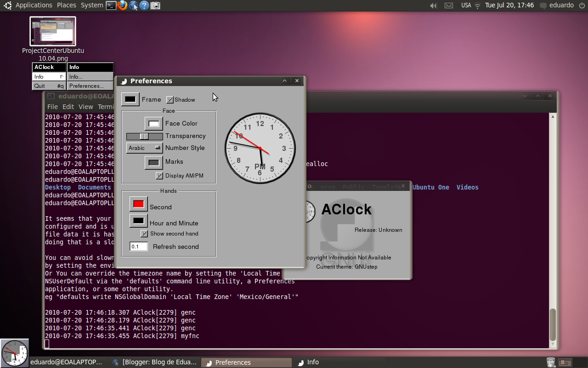Select Preferences... from the AClock Info menu

(x=90, y=86)
